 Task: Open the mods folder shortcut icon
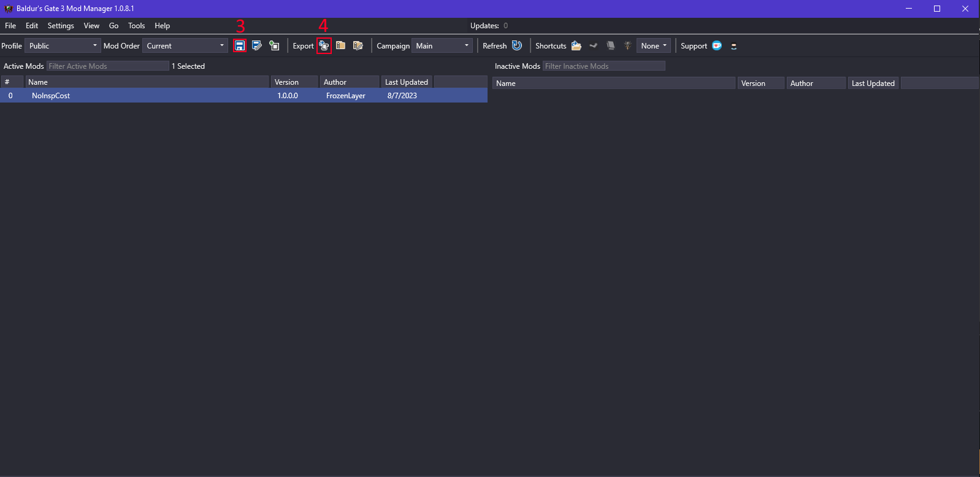click(576, 46)
